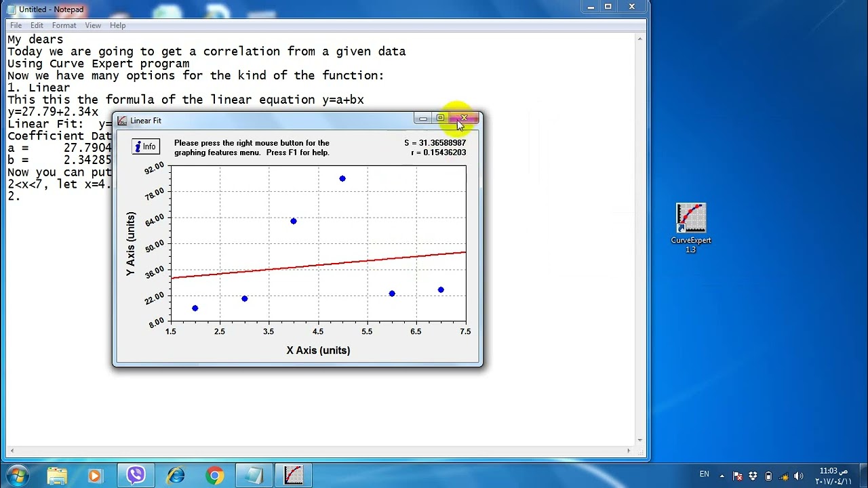Open the CurveExpert 1.3 desktop shortcut
This screenshot has width=868, height=488.
[690, 228]
